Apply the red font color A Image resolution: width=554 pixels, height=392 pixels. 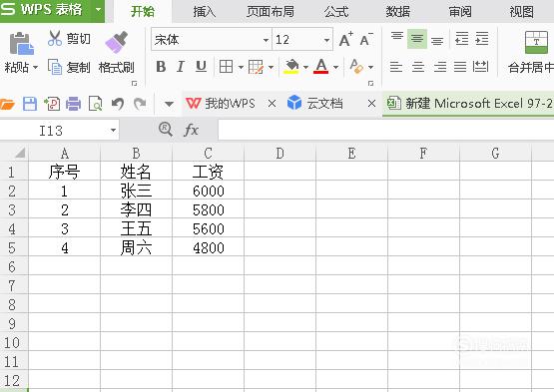click(320, 67)
